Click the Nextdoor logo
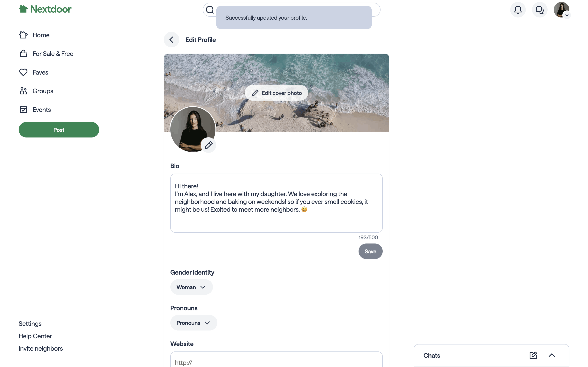Viewport: 588px width, 367px height. [x=45, y=9]
